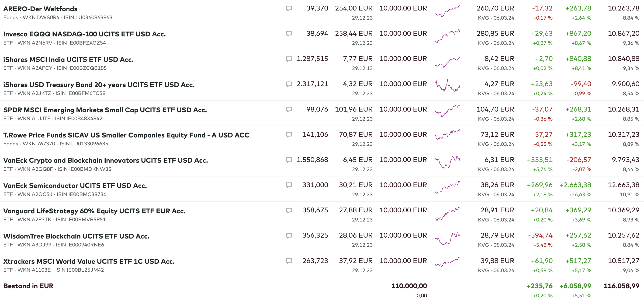Screen dimensions: 644x302
Task: Open the comment icon for VanEck Crypto and Blockchain
Action: [289, 160]
